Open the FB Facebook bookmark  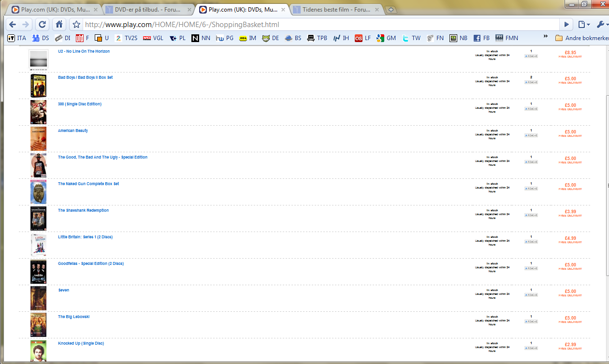482,38
